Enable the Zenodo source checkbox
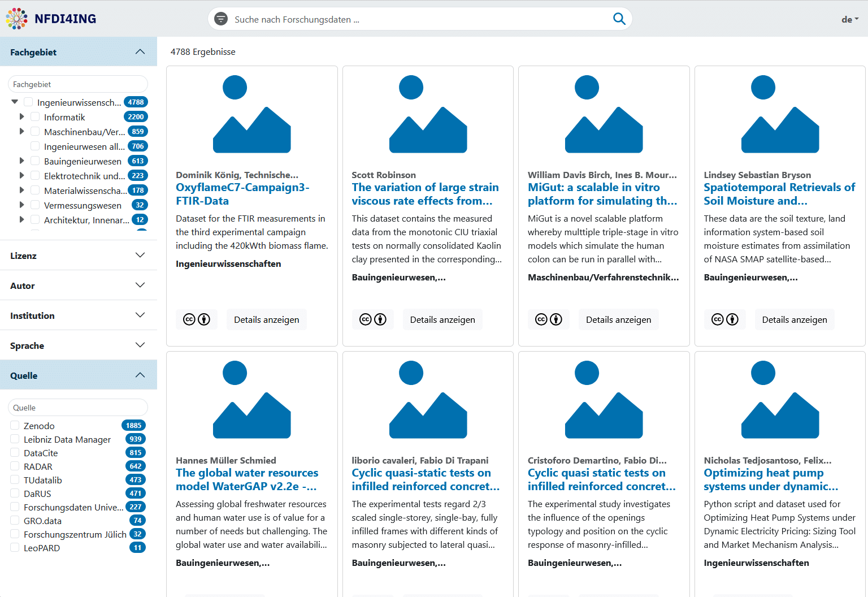Image resolution: width=868 pixels, height=597 pixels. tap(15, 425)
